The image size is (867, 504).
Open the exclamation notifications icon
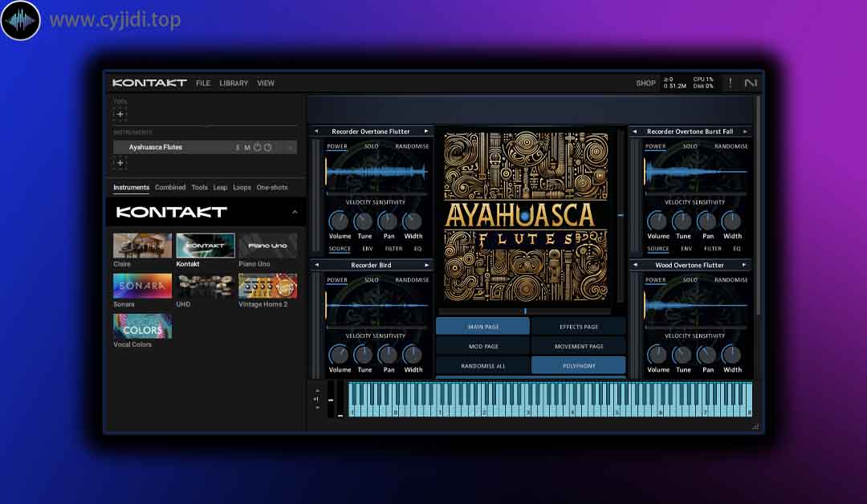(x=731, y=83)
